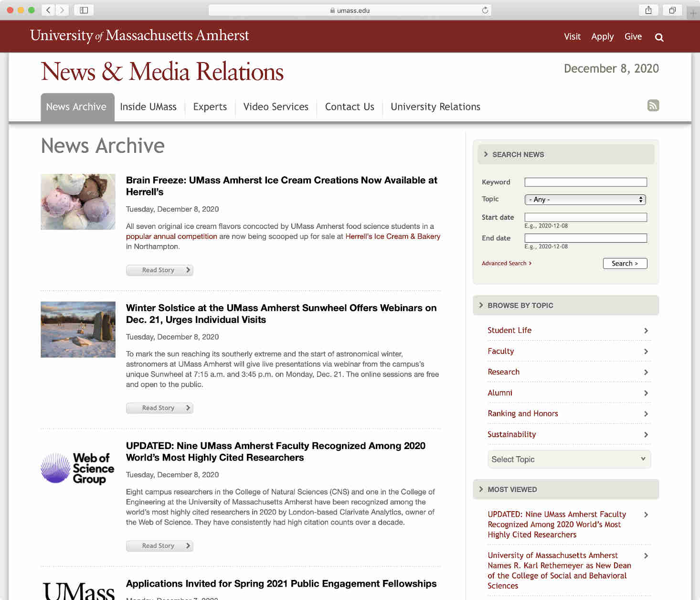This screenshot has height=600, width=700.
Task: Go forward with Safari's forward arrow
Action: pos(62,10)
